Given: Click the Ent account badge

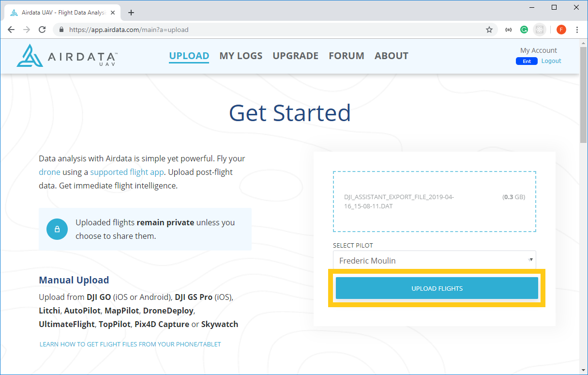Looking at the screenshot, I should 527,61.
